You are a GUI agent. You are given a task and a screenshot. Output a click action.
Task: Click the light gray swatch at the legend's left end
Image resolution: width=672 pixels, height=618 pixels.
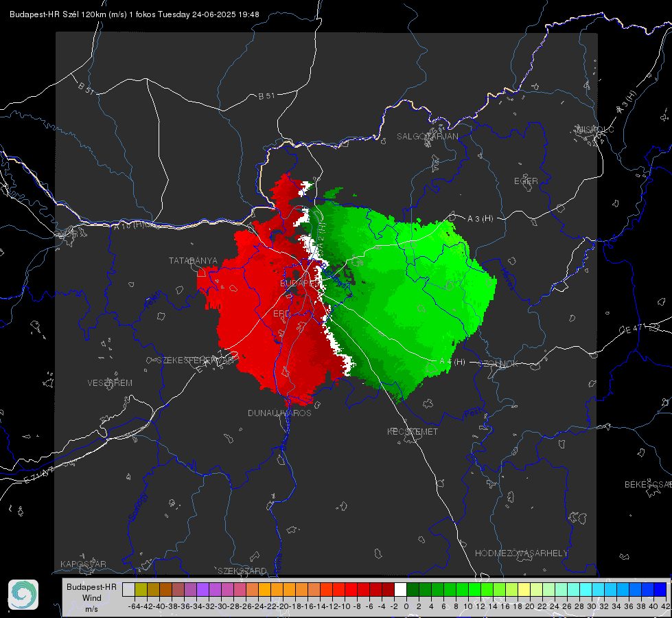coord(128,589)
